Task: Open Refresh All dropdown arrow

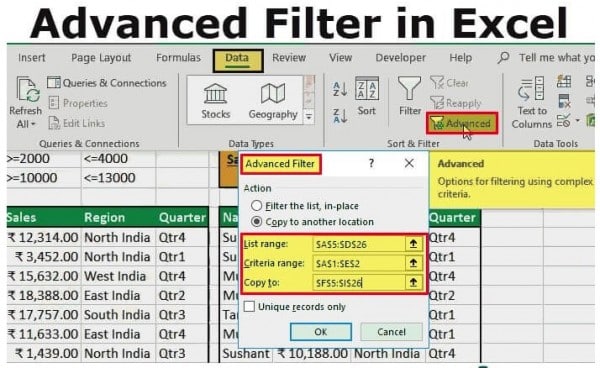Action: pyautogui.click(x=33, y=124)
